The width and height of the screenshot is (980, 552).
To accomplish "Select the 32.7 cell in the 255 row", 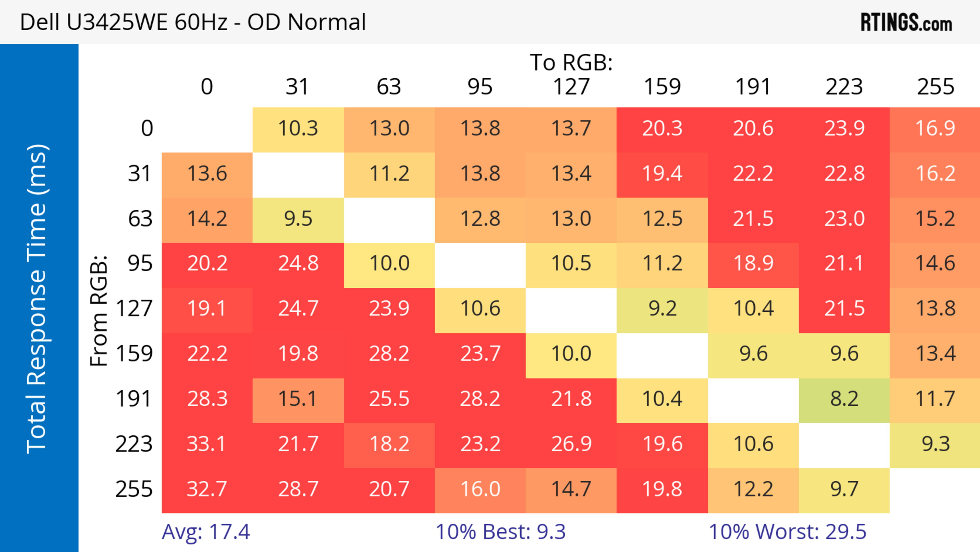I will tap(207, 489).
